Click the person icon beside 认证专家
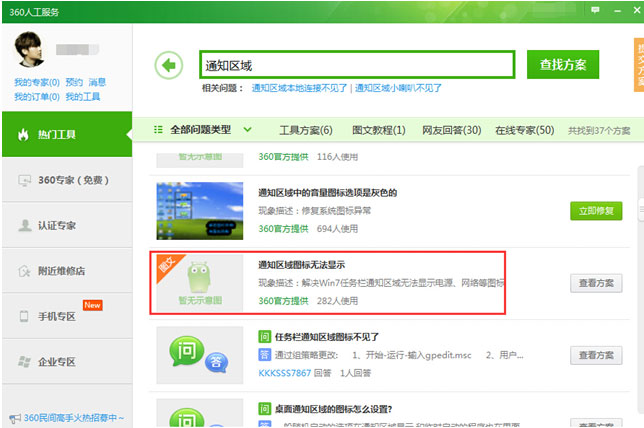Screen dimensions: 644x428 coord(25,226)
